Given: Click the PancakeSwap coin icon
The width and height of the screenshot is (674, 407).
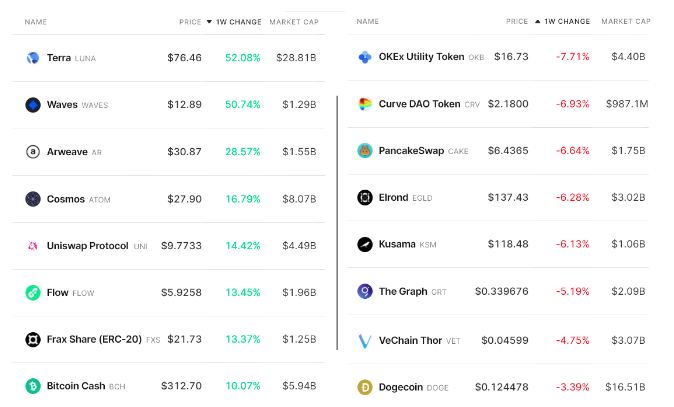Looking at the screenshot, I should [x=365, y=151].
